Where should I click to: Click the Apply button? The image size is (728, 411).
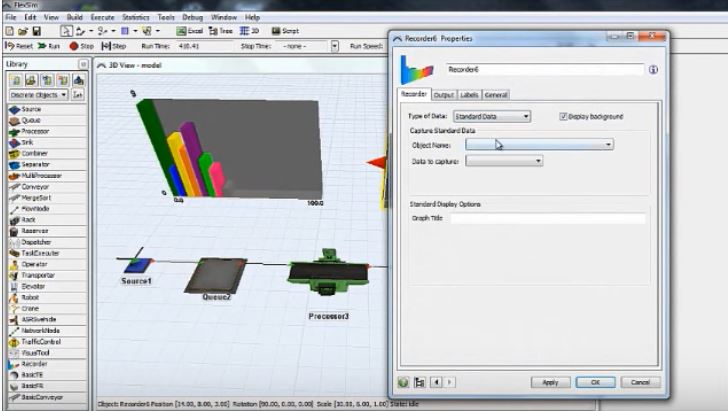point(550,382)
